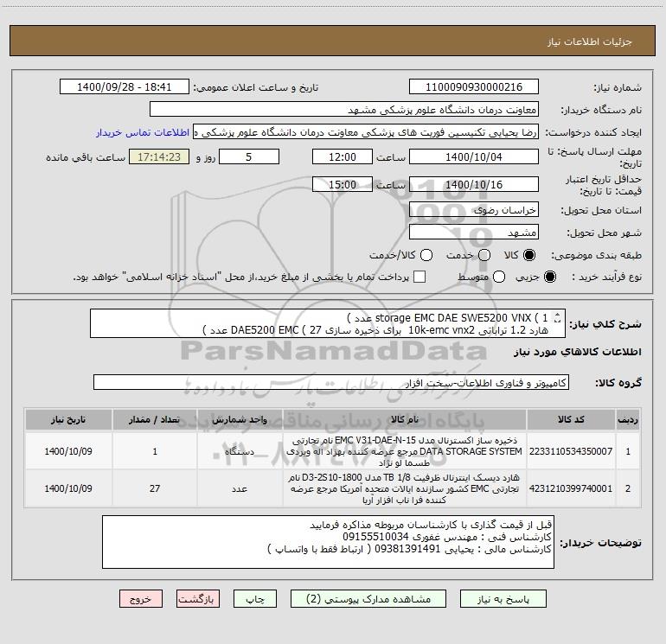This screenshot has width=666, height=644.
Task: Click the remaining days field showing 5
Action: click(249, 156)
